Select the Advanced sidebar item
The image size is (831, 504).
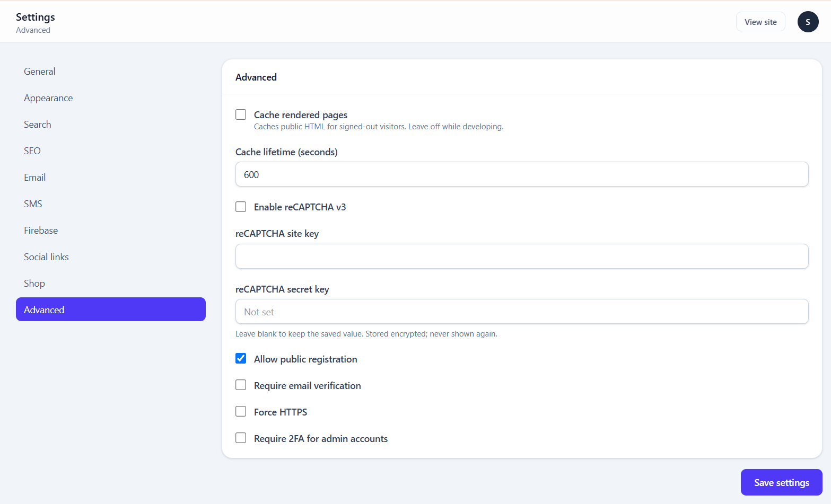(111, 310)
